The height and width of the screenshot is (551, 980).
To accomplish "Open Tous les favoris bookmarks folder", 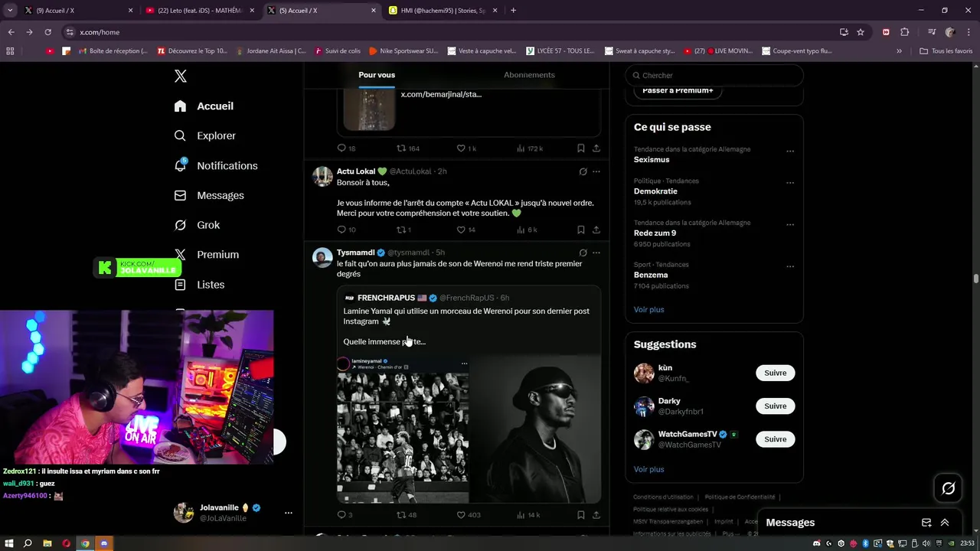I will (x=946, y=51).
